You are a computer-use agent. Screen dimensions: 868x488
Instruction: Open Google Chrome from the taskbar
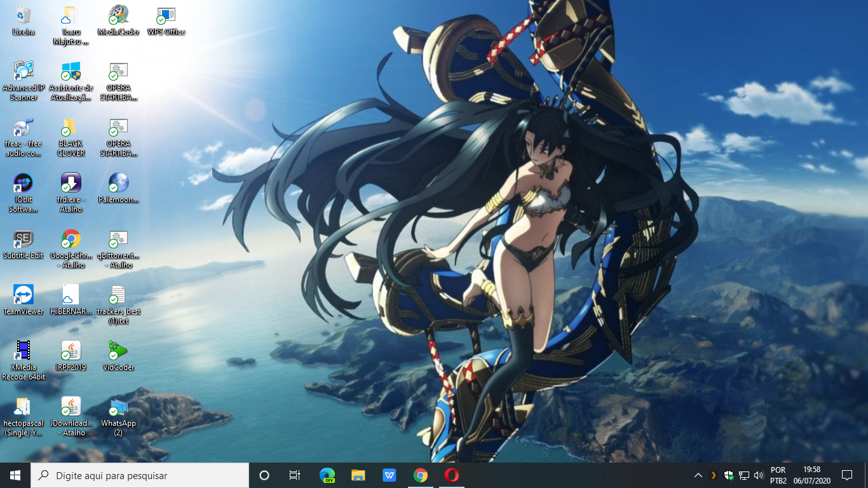[420, 475]
